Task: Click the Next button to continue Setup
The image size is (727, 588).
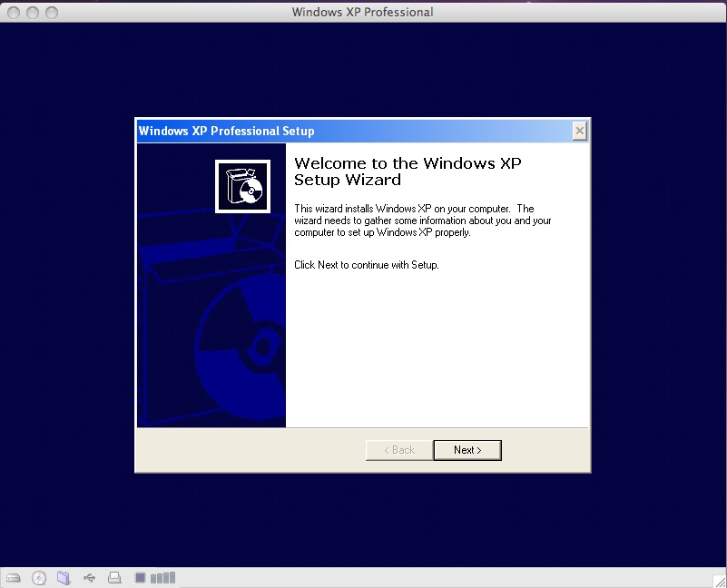Action: (467, 449)
